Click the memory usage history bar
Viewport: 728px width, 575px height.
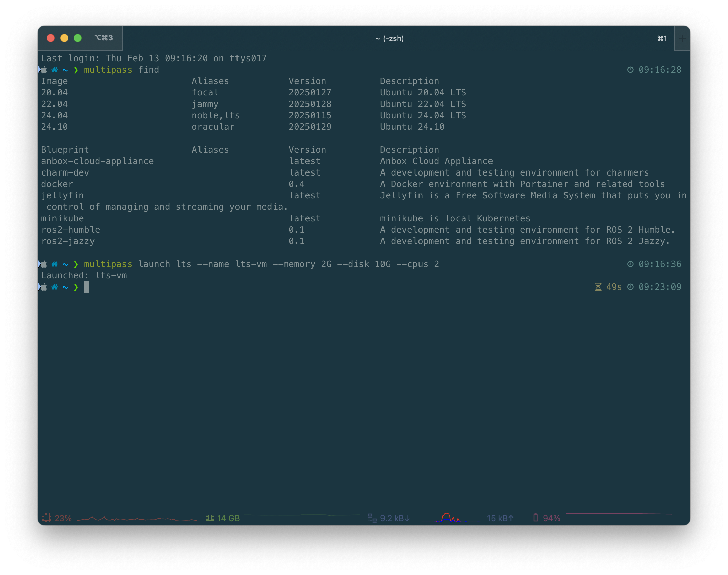[302, 518]
